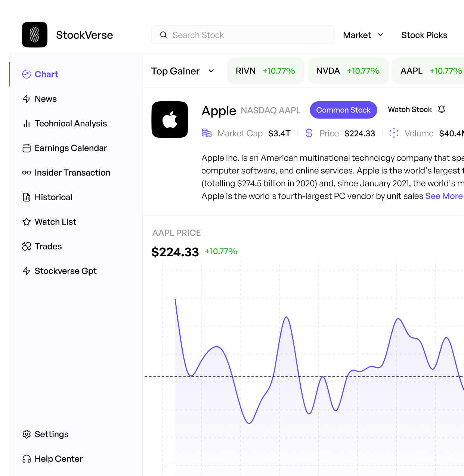
Task: Click the Trades icon in sidebar
Action: [x=27, y=247]
